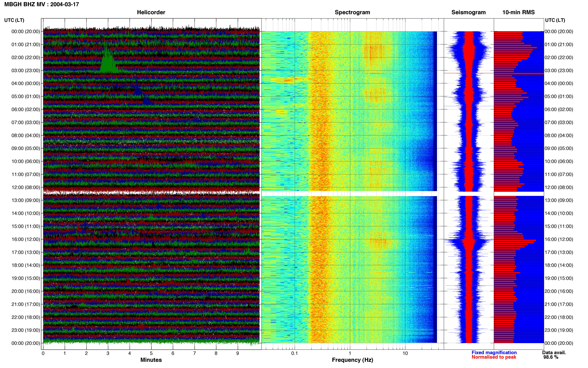Screen dimensions: 588x368
Task: Click left time label 09:00 (05:00)
Action: click(x=26, y=148)
